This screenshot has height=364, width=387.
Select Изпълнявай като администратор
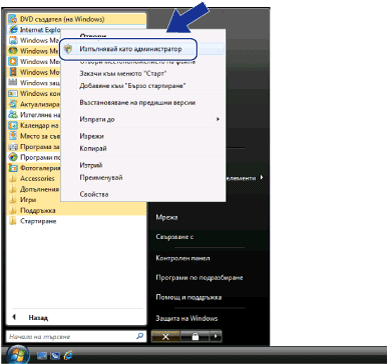[x=130, y=49]
